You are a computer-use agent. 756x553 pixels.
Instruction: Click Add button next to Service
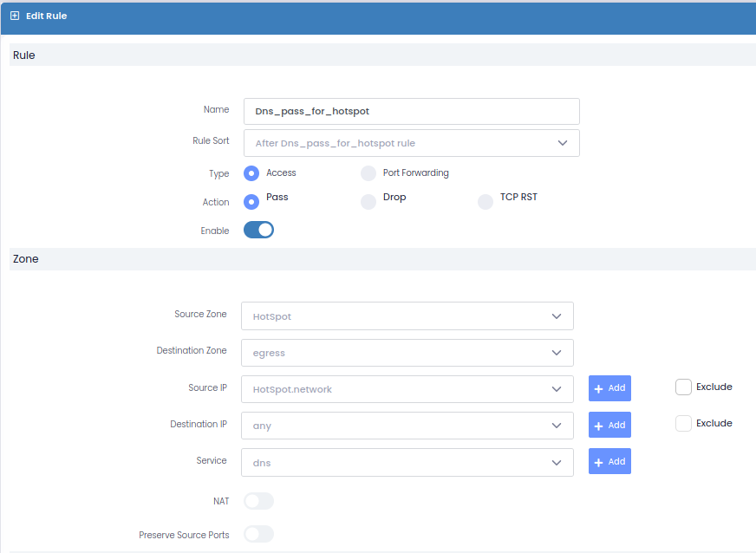tap(609, 461)
